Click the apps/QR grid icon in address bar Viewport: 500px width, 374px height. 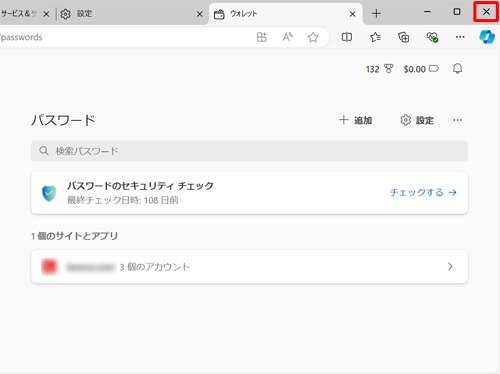pos(262,37)
